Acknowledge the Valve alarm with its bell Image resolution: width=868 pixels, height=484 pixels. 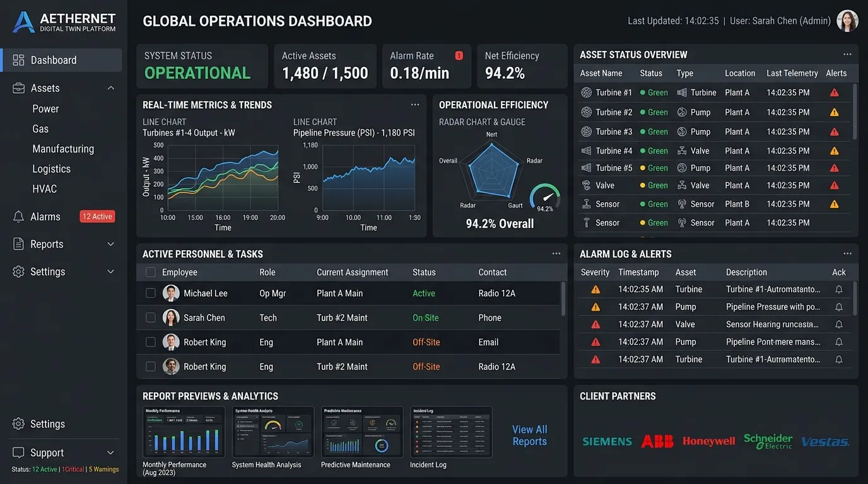pyautogui.click(x=839, y=325)
